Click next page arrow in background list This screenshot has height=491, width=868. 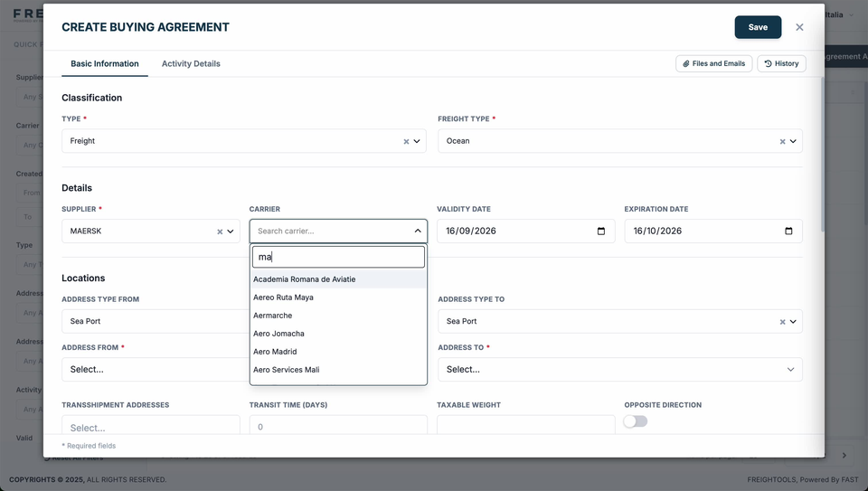[844, 455]
